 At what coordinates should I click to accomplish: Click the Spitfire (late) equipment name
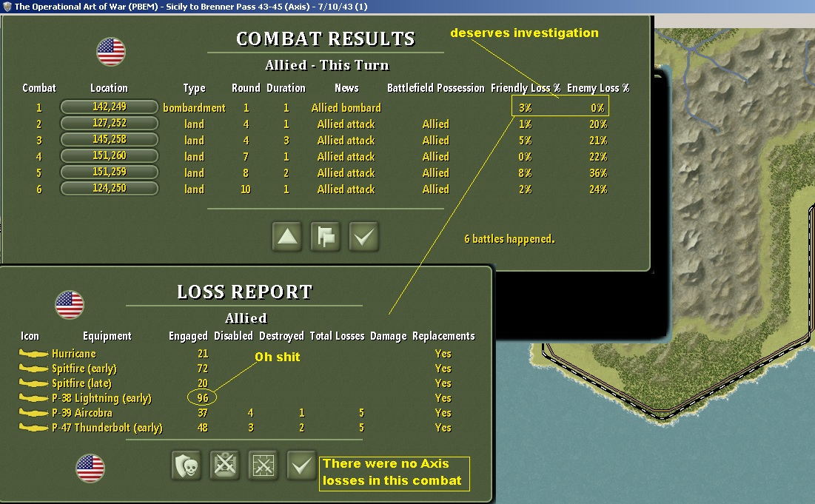click(81, 383)
